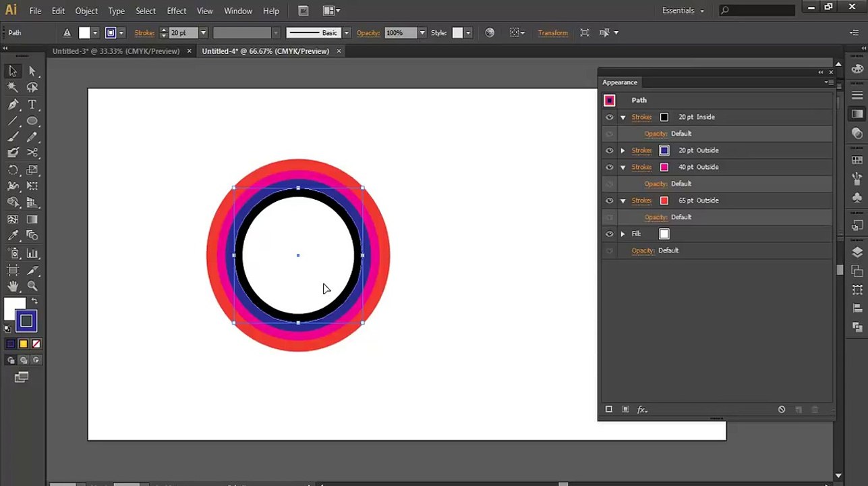Select the Scale tool
This screenshot has height=486, width=868.
pyautogui.click(x=32, y=170)
